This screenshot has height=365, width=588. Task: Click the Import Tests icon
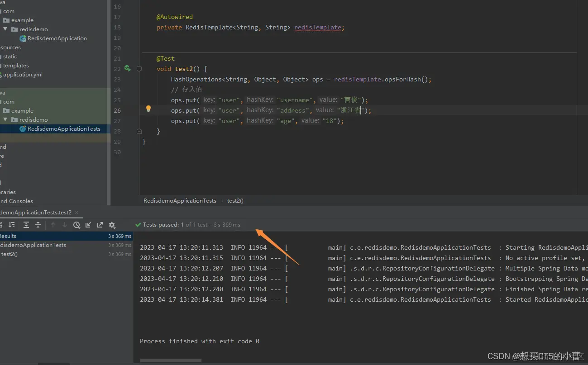[88, 225]
